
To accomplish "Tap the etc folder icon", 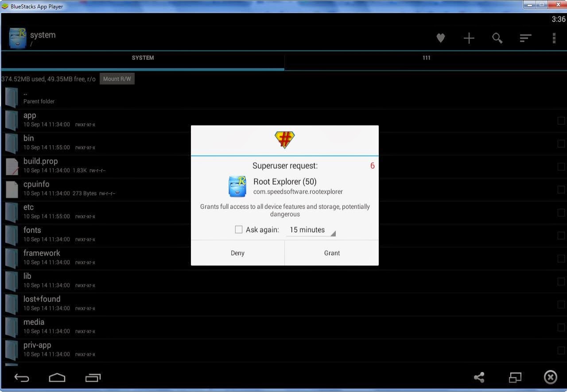I will click(x=12, y=212).
